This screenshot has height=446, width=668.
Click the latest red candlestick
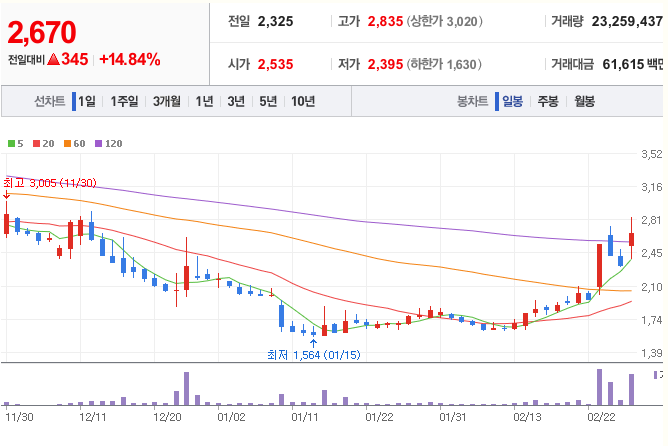coord(631,239)
